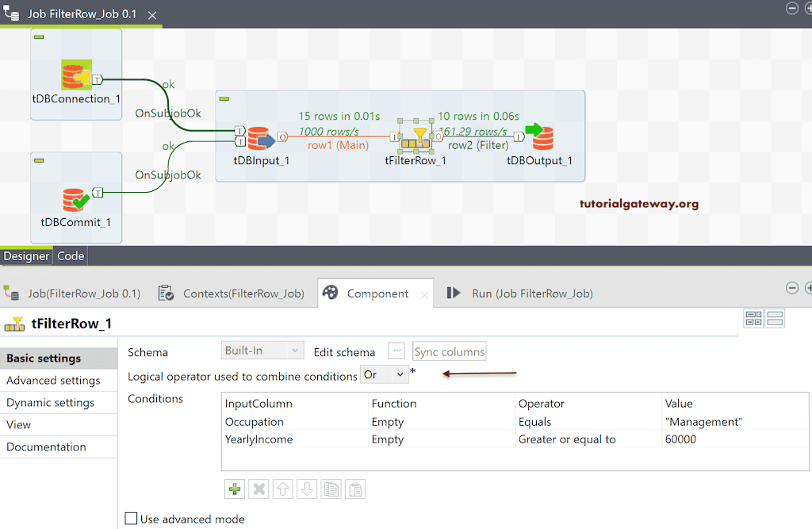Screen dimensions: 812x529
Task: Paste a condition from clipboard
Action: (354, 489)
